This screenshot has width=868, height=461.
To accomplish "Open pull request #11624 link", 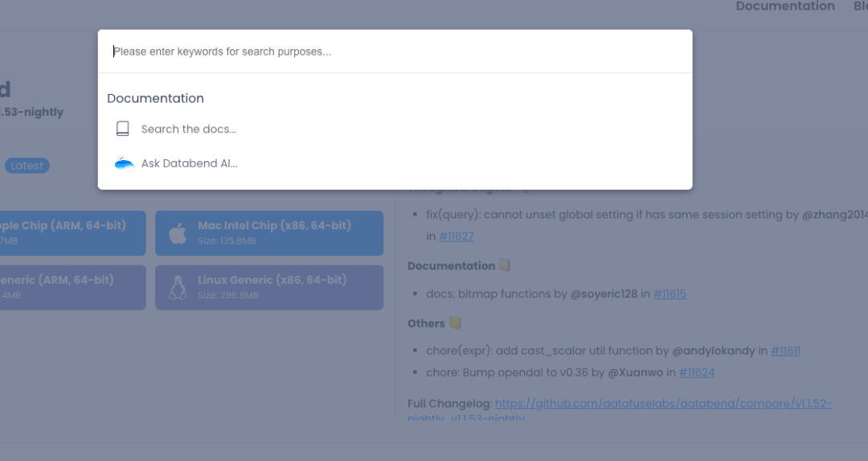I will pos(696,373).
